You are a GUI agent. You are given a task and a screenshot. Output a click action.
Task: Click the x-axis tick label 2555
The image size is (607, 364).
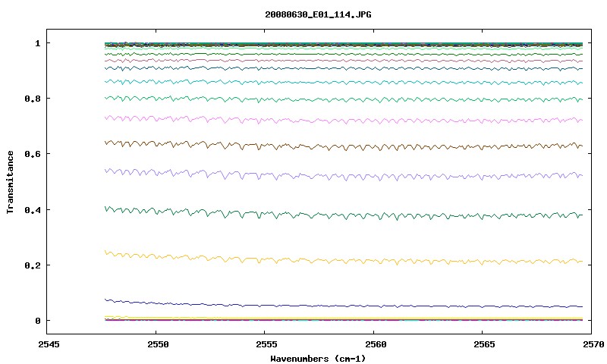(266, 344)
